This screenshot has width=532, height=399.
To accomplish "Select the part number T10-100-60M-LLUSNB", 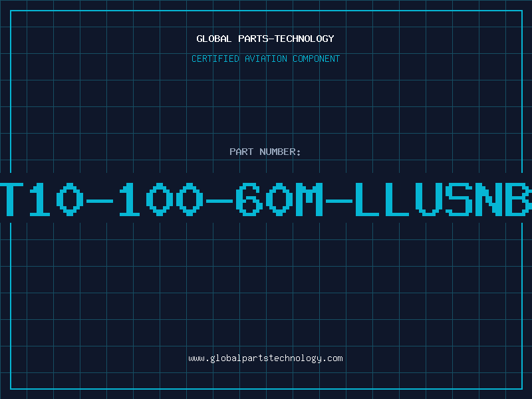I will [x=266, y=199].
